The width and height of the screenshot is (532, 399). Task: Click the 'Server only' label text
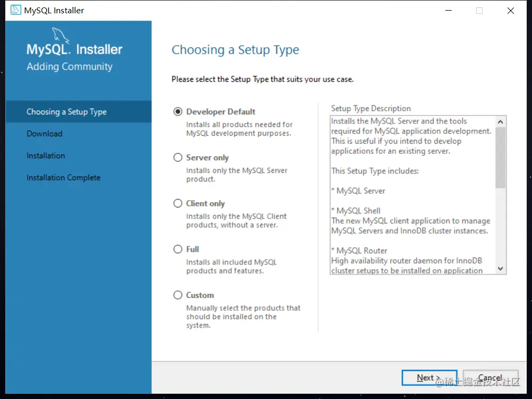(x=207, y=157)
